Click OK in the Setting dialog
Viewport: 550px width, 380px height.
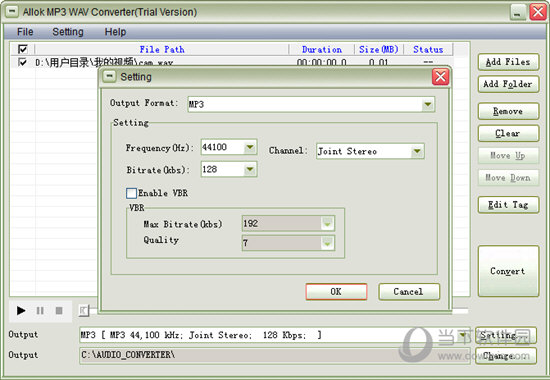pyautogui.click(x=336, y=292)
